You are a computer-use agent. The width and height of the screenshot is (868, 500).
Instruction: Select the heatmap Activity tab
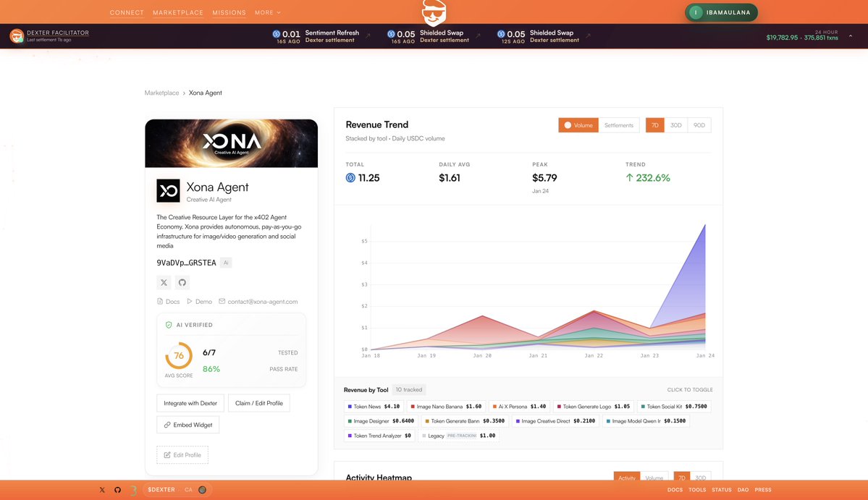click(627, 477)
